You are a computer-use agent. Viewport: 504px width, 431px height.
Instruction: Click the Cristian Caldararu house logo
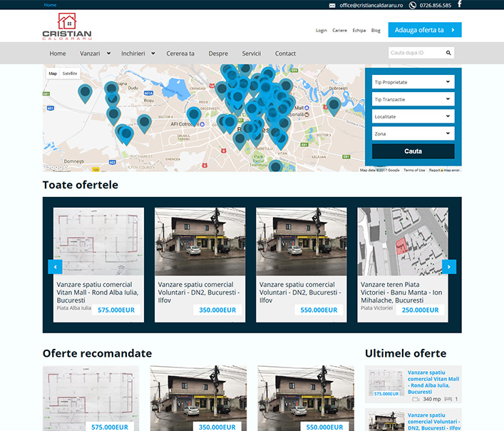[x=67, y=26]
